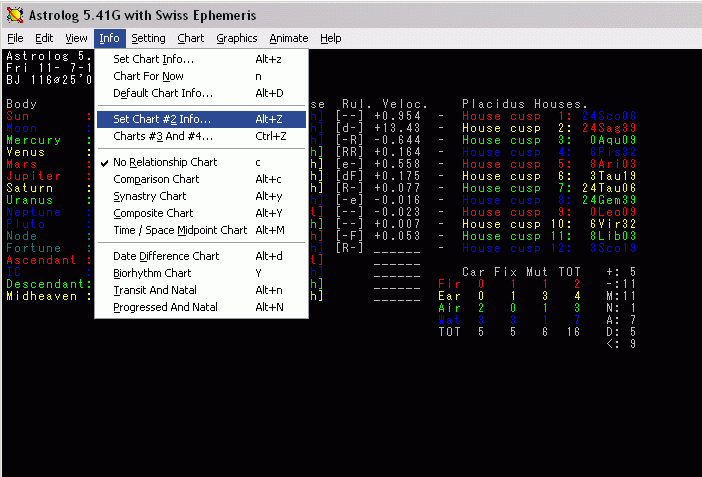The height and width of the screenshot is (477, 702).
Task: Click Venus in the Body list
Action: click(26, 152)
